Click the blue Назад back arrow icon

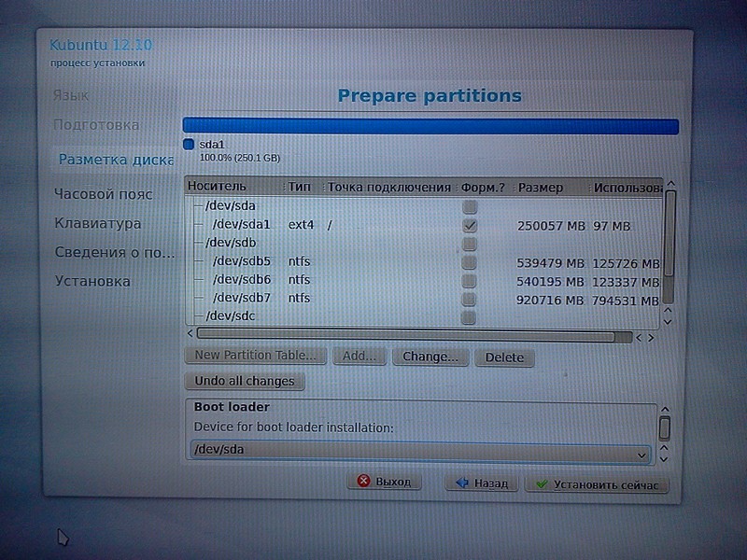click(x=461, y=483)
